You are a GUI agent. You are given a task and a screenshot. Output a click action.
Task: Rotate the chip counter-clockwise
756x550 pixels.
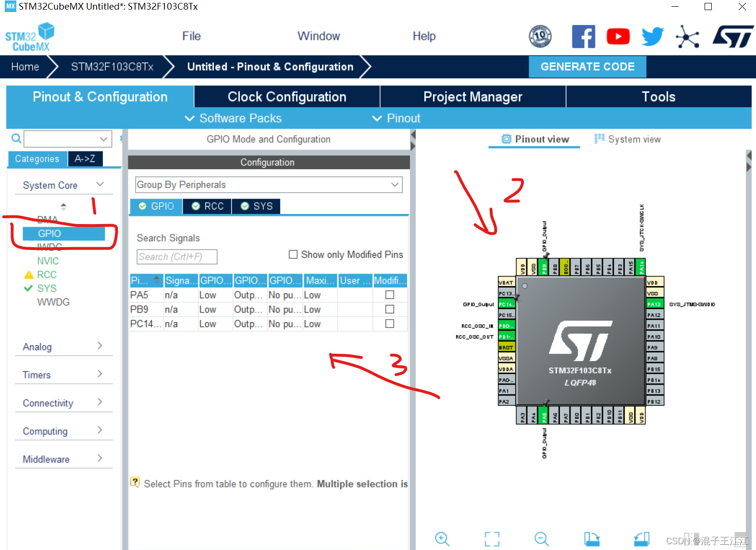point(642,538)
